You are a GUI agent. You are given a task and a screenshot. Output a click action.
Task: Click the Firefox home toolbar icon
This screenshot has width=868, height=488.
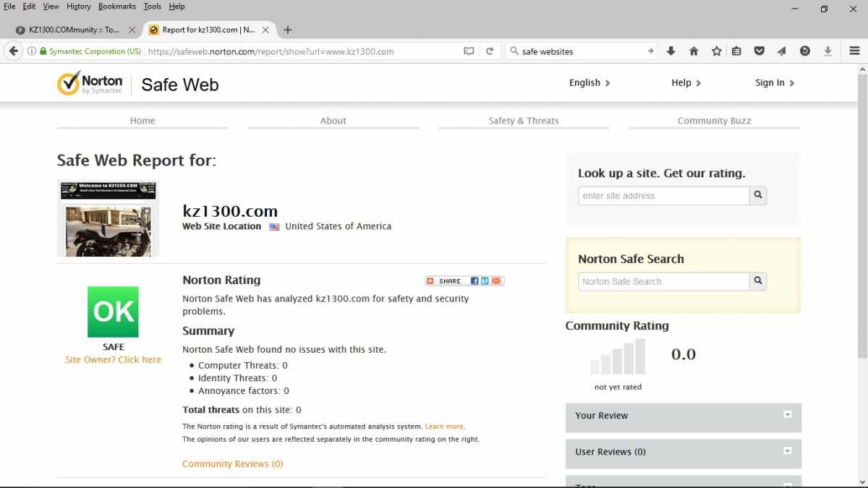(694, 51)
